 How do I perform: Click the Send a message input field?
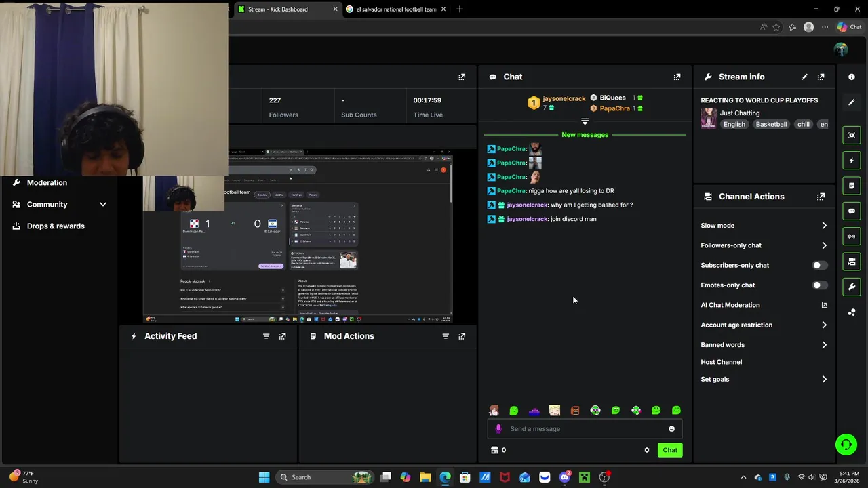point(585,429)
